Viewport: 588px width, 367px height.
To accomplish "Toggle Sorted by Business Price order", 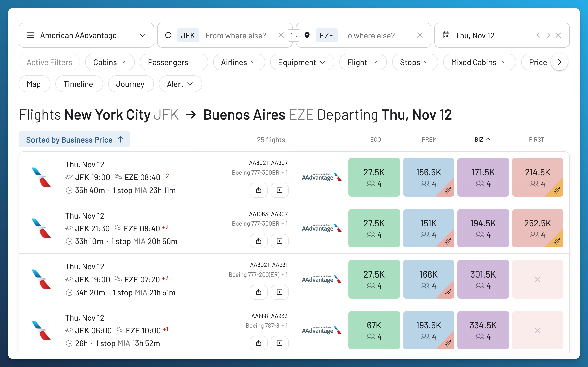I will 74,139.
